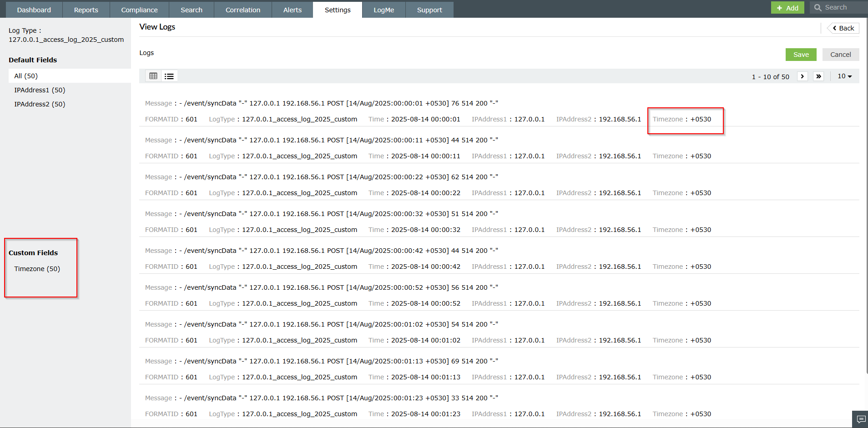Open the Reports tab
This screenshot has width=868, height=428.
click(x=86, y=10)
